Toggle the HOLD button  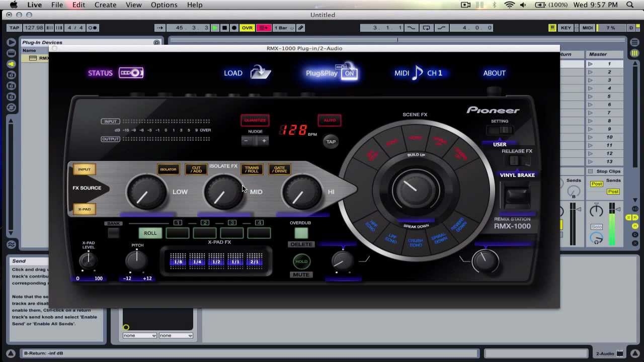(301, 261)
